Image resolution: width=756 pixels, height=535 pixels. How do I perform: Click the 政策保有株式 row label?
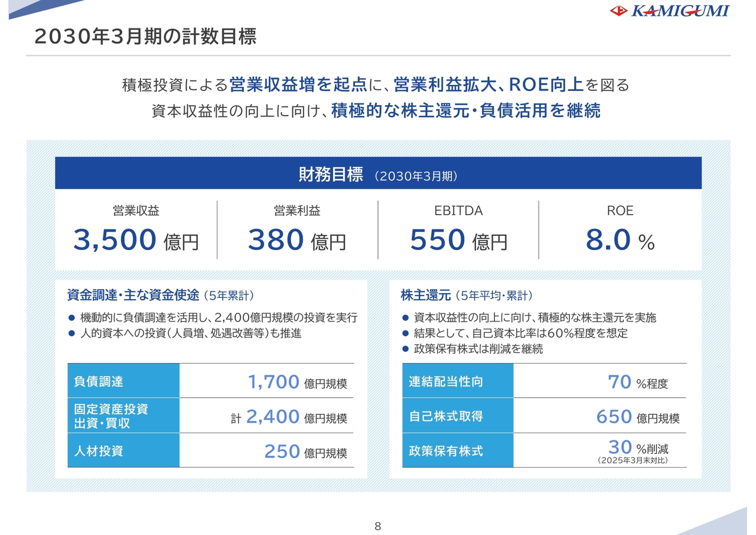458,450
